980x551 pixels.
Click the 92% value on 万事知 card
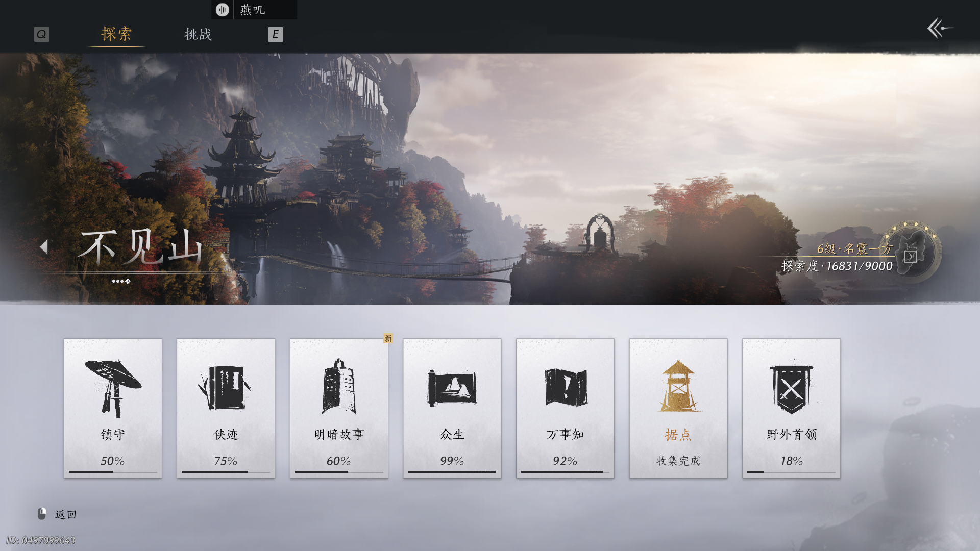point(565,461)
